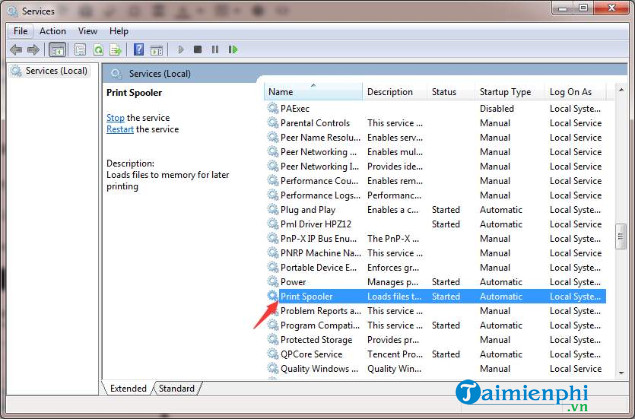635x420 pixels.
Task: Click the list scrollbar up arrow
Action: 621,90
